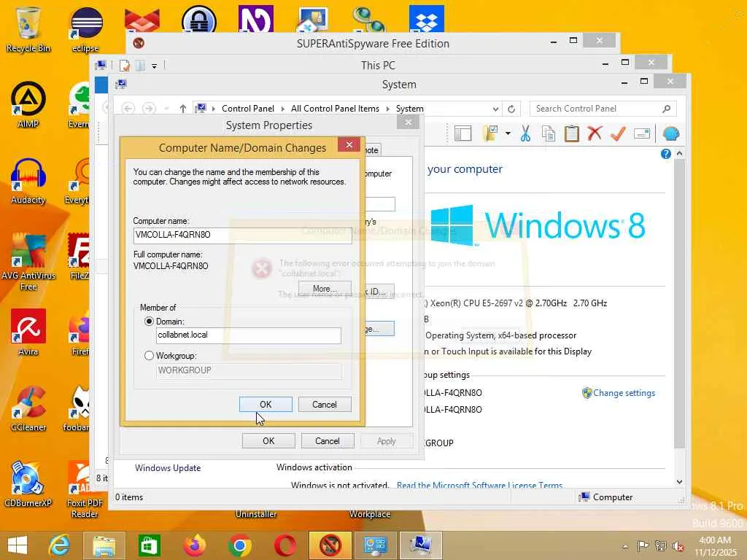
Task: Click the System breadcrumb
Action: coord(410,109)
